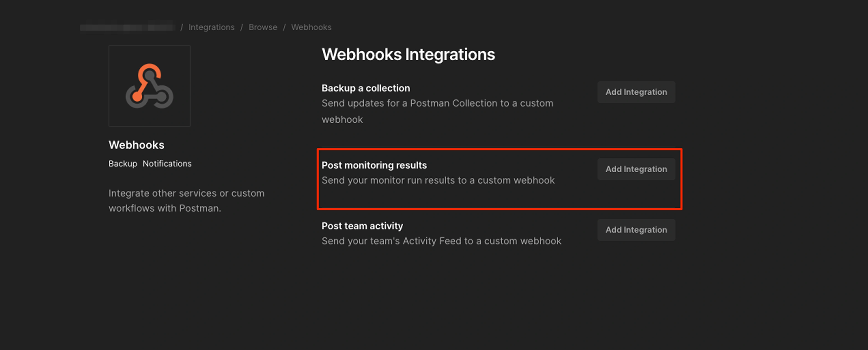
Task: Click the Post monitoring results title
Action: pyautogui.click(x=374, y=165)
